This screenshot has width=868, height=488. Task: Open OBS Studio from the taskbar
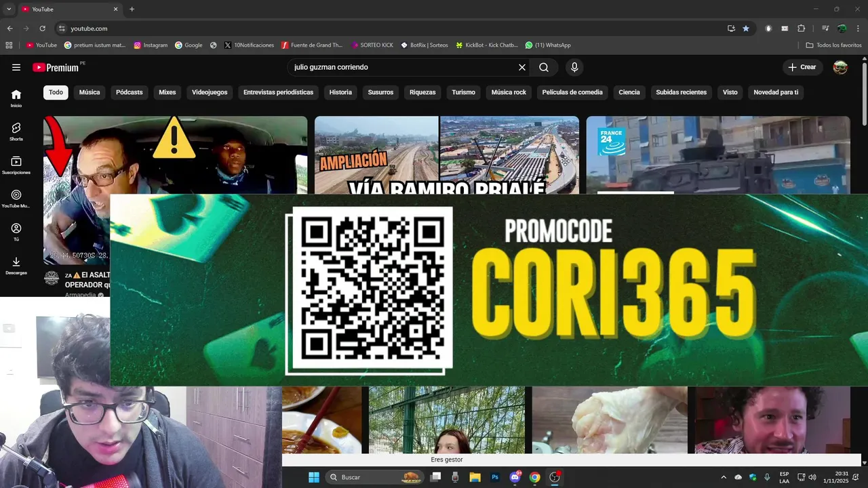click(x=555, y=477)
